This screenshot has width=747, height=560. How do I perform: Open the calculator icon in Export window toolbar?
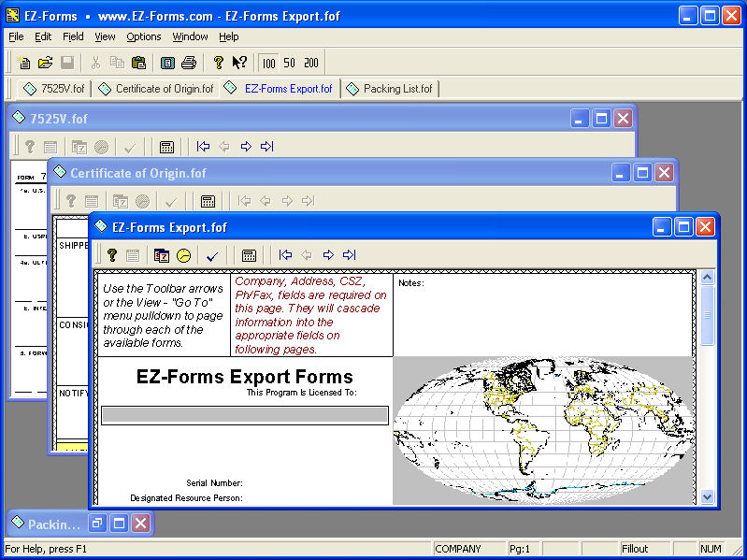[250, 255]
